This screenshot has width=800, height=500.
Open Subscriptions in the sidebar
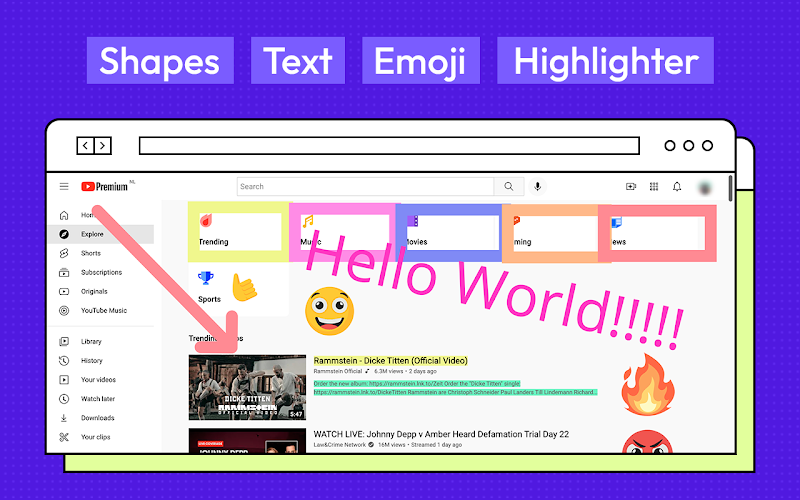click(x=102, y=272)
